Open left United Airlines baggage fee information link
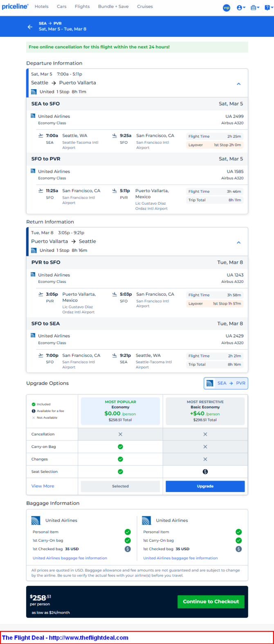The height and width of the screenshot is (644, 274). 70,558
